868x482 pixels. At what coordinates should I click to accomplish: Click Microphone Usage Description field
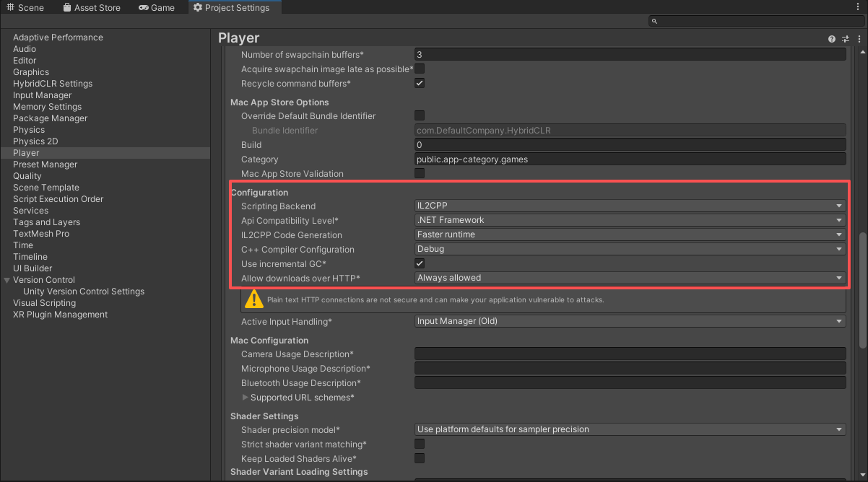click(x=630, y=368)
